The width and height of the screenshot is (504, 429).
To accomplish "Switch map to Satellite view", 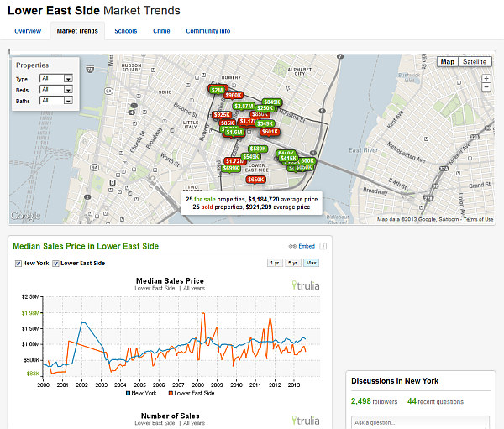I will click(x=475, y=61).
